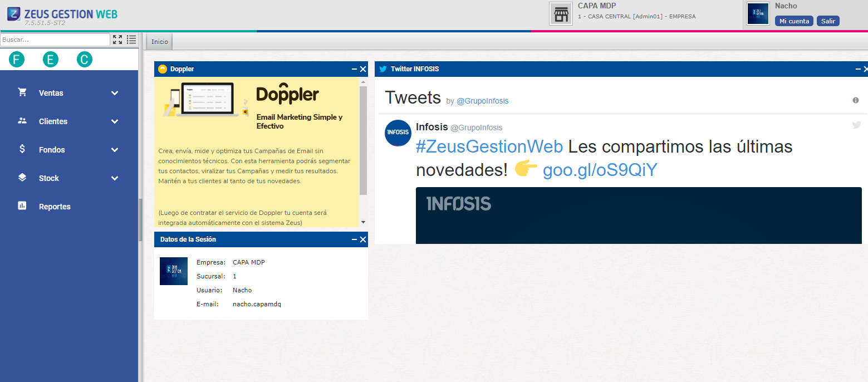Click the info icon in Tweets header
This screenshot has width=868, height=382.
856,100
